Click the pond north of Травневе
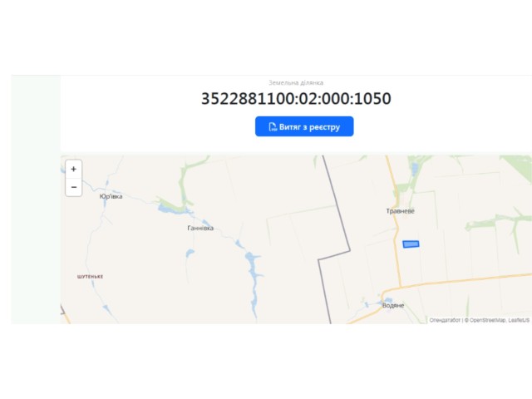This screenshot has width=532, height=399. coord(414,168)
